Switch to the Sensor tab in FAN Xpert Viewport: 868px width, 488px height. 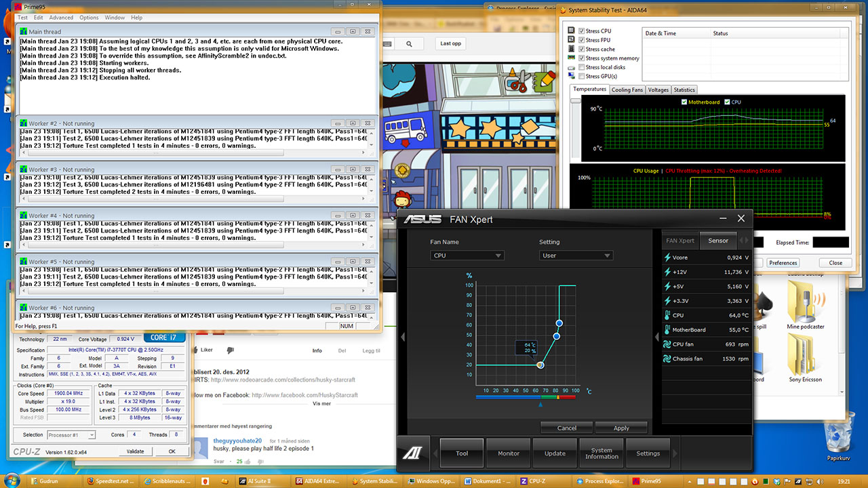click(x=718, y=241)
